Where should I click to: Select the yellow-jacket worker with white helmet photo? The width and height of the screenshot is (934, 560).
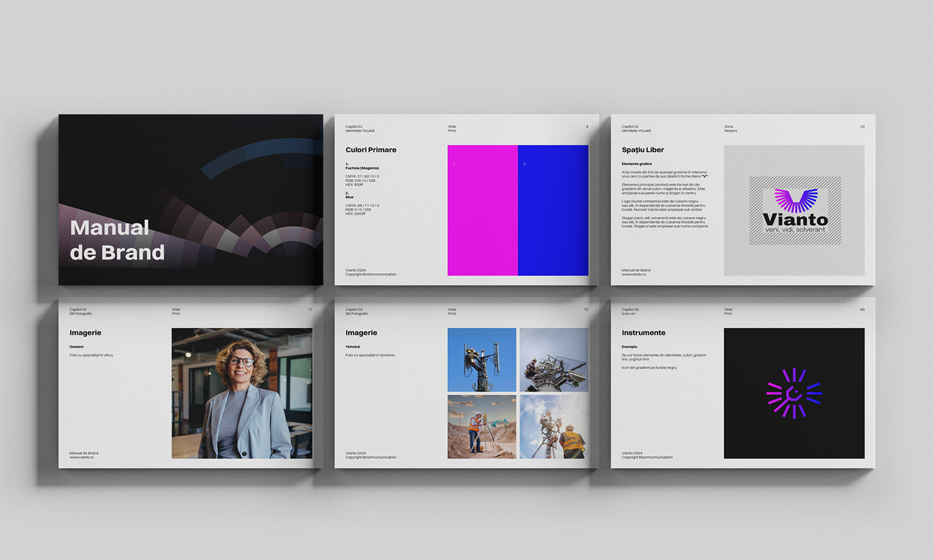tap(554, 427)
